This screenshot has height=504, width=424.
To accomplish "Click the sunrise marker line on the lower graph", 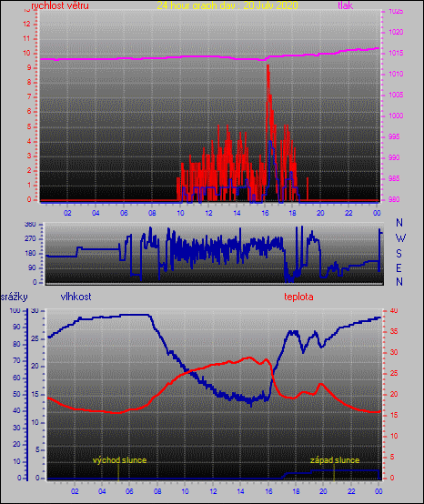I will click(x=118, y=471).
